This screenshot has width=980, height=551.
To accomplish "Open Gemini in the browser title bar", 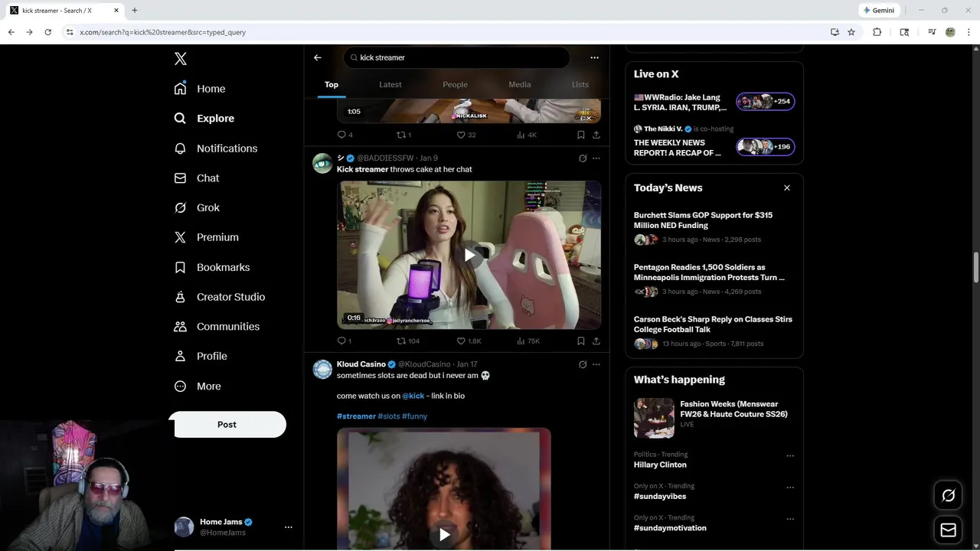I will tap(878, 11).
